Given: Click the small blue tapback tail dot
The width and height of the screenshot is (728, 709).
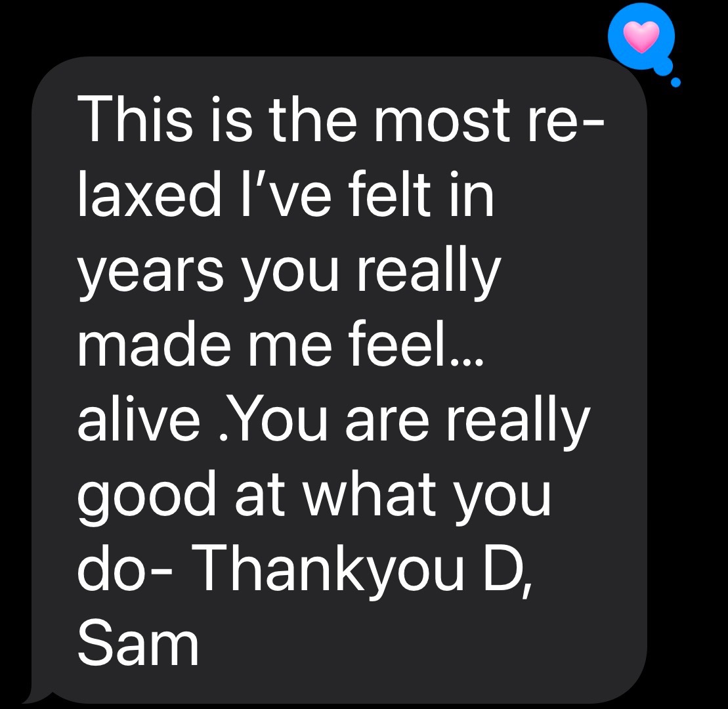Looking at the screenshot, I should coord(675,82).
